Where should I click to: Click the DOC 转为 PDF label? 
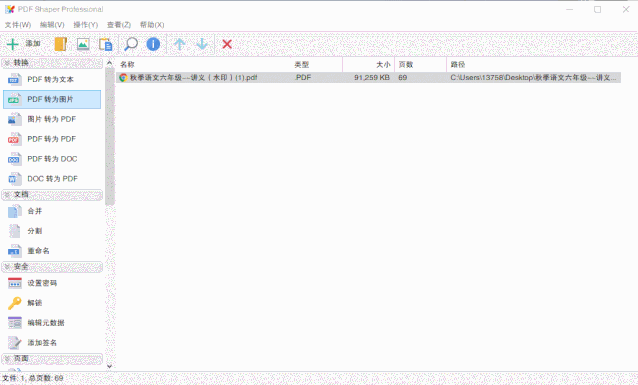coord(52,179)
